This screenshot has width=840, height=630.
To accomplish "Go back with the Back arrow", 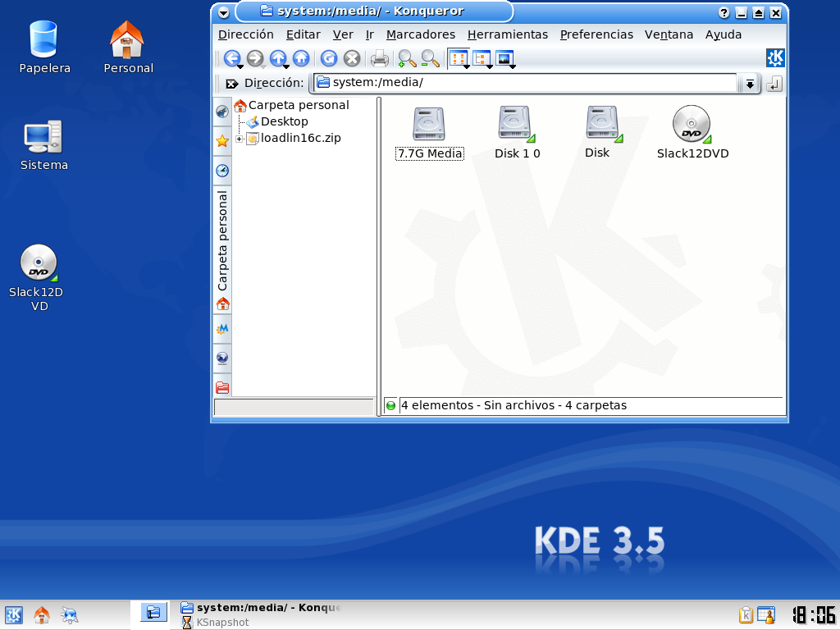I will [x=231, y=58].
